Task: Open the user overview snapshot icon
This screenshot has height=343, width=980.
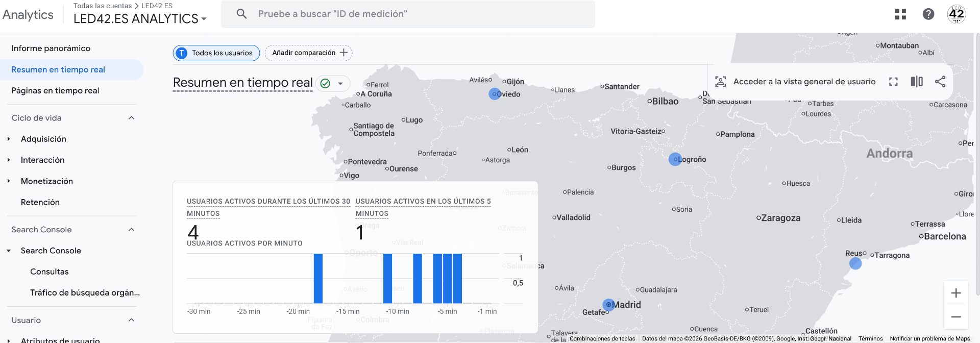Action: click(720, 82)
